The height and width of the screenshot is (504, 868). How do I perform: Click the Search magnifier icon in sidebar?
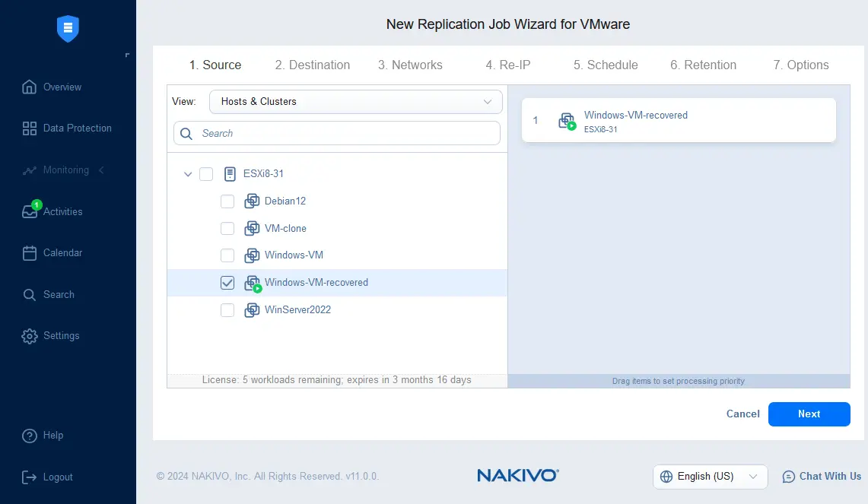pyautogui.click(x=30, y=295)
